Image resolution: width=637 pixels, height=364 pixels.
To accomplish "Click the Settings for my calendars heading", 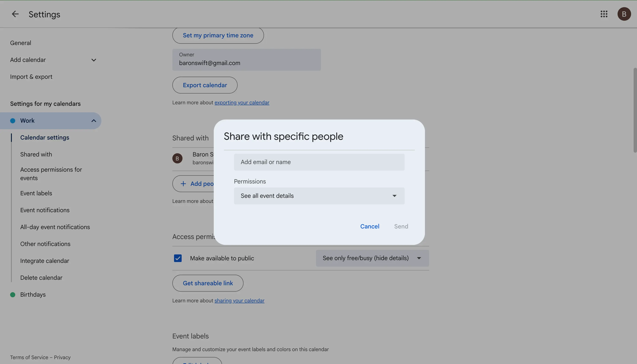I will (45, 104).
